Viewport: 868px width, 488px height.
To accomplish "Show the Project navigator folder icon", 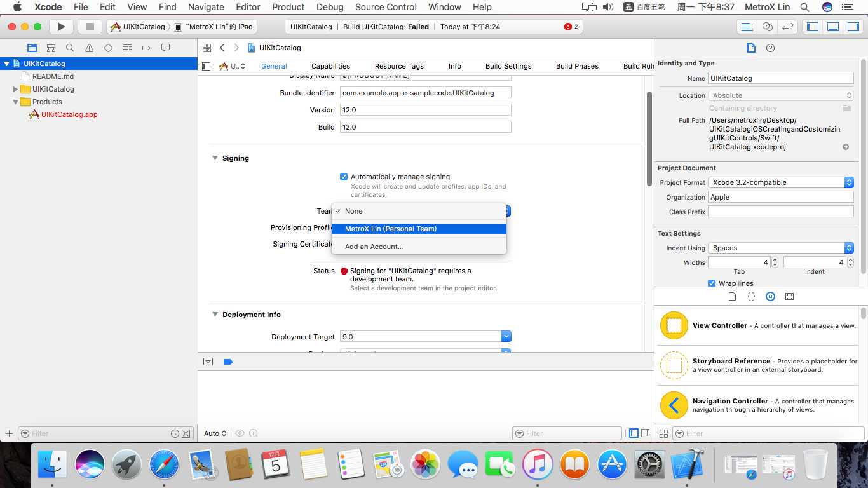I will pyautogui.click(x=32, y=48).
